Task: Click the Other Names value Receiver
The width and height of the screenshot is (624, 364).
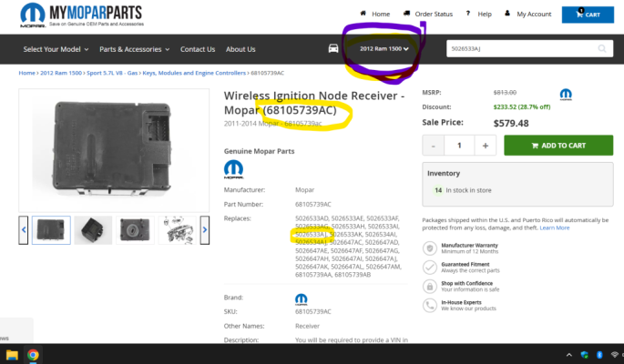Action: coord(307,326)
